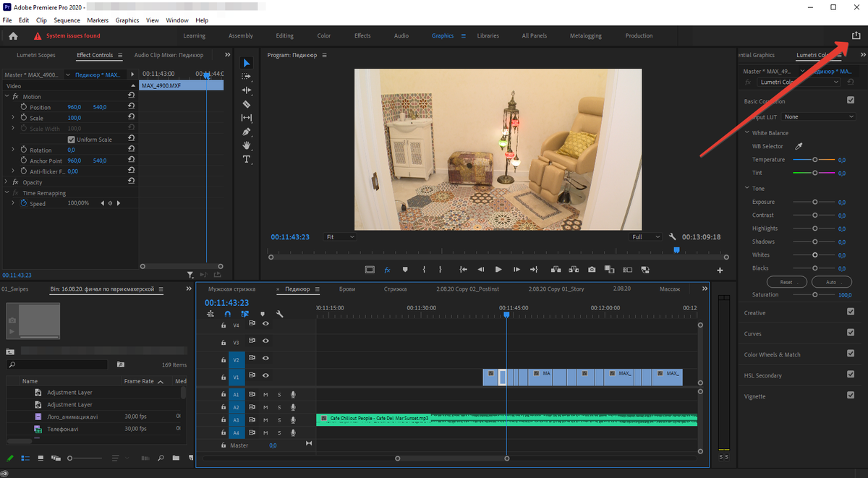Expand the Speed property under Time Remapping

click(x=12, y=203)
